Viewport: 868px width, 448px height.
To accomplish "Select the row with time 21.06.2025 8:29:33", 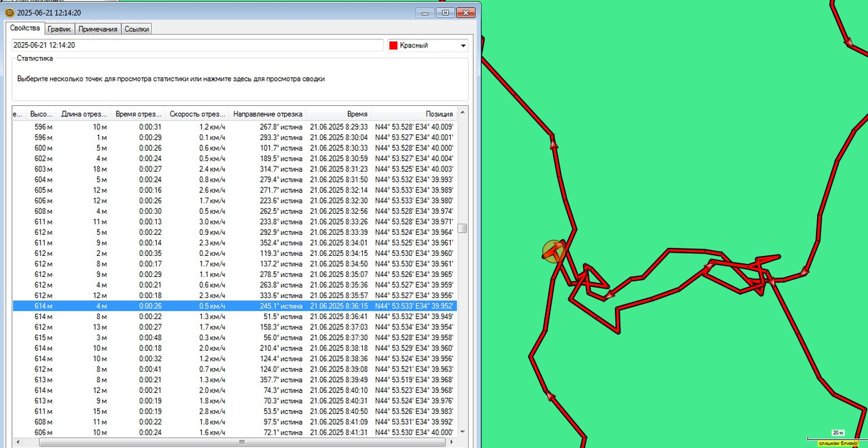I will point(235,127).
